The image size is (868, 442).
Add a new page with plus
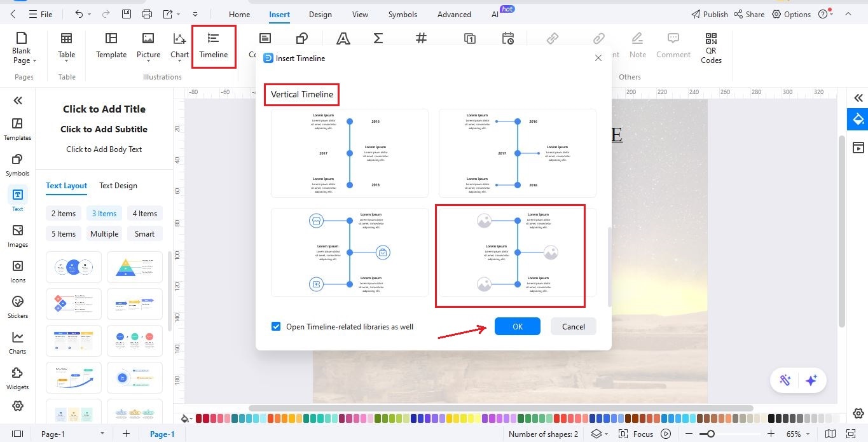click(126, 434)
